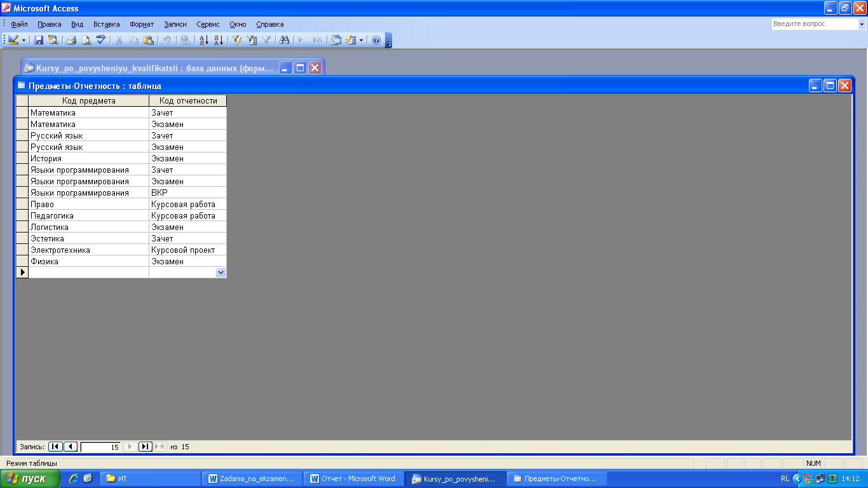This screenshot has width=868, height=488.
Task: Paste from clipboard using toolbar icon
Action: pos(148,39)
